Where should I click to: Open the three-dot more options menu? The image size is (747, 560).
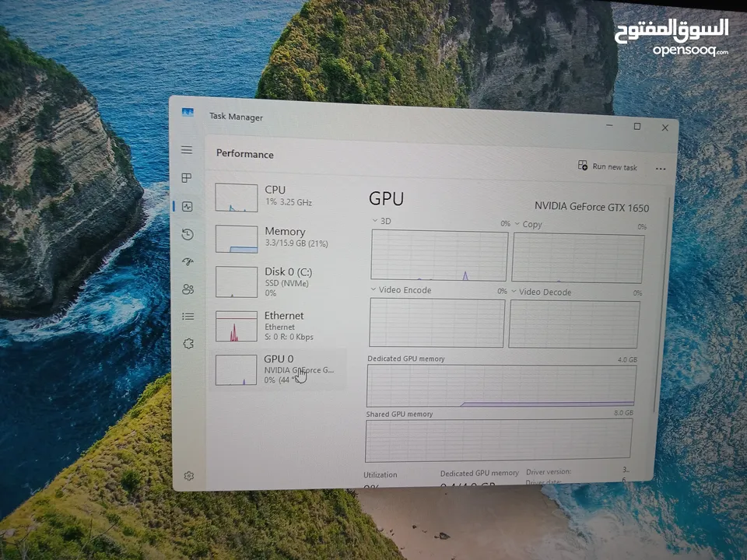(x=661, y=169)
